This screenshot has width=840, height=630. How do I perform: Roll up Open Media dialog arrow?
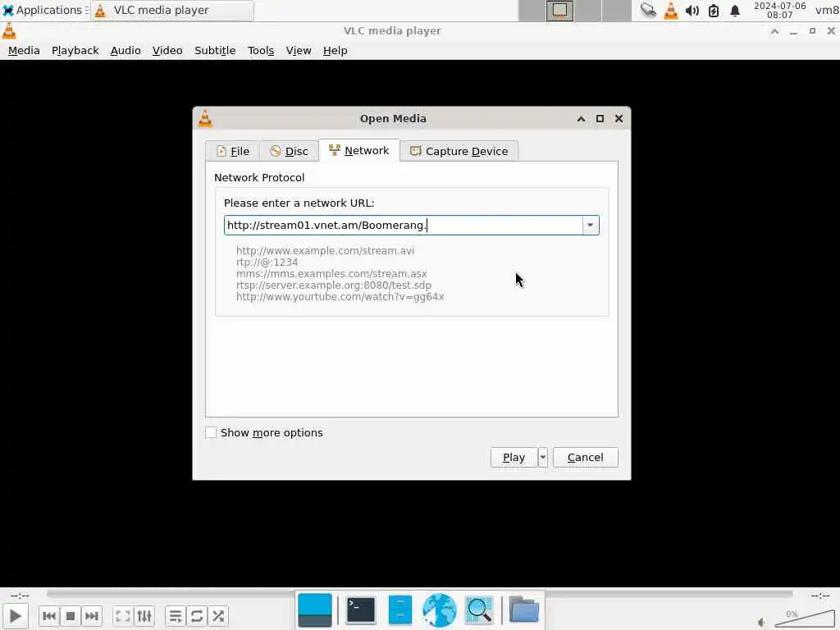(581, 119)
